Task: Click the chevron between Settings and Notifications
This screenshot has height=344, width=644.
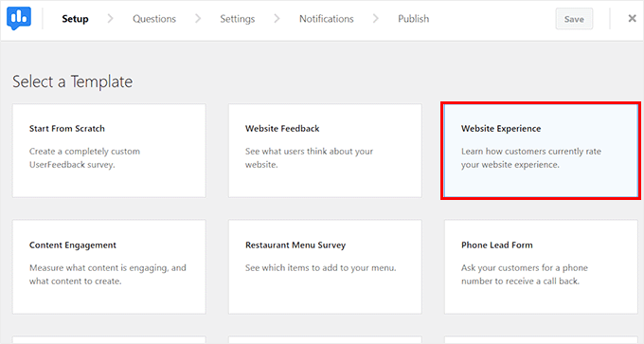Action: 277,19
